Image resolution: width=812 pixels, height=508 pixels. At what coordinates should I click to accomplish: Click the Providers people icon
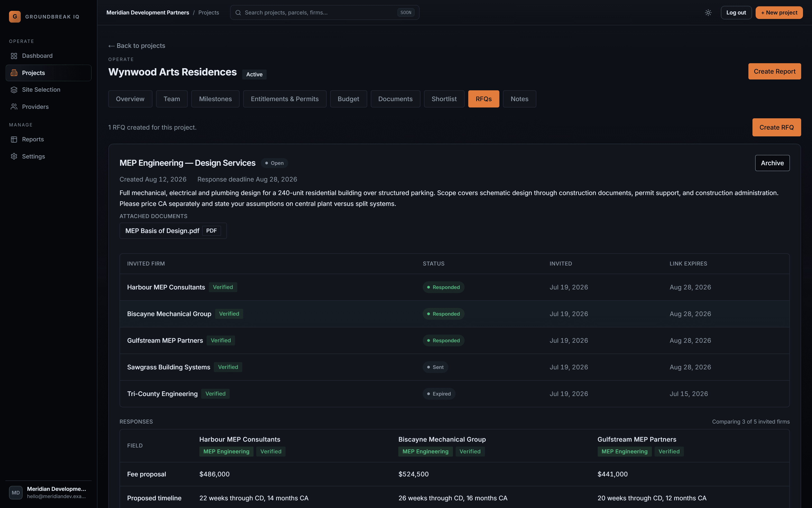[14, 107]
